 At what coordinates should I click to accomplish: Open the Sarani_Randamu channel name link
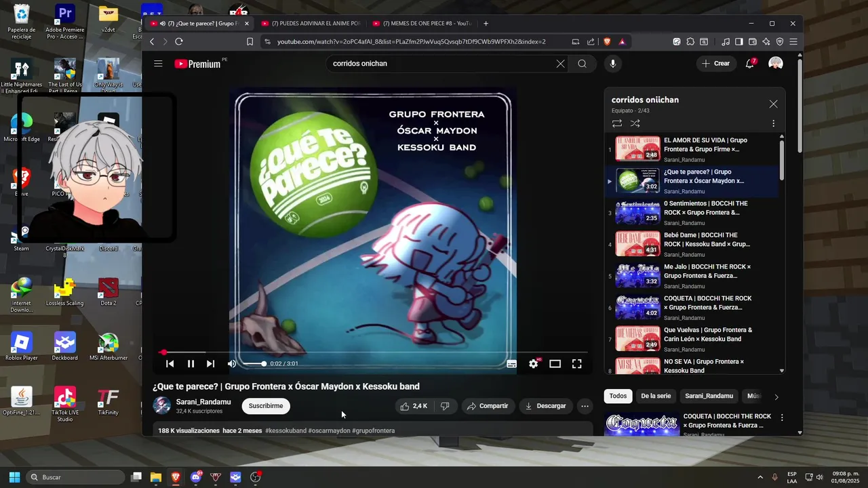pos(203,402)
